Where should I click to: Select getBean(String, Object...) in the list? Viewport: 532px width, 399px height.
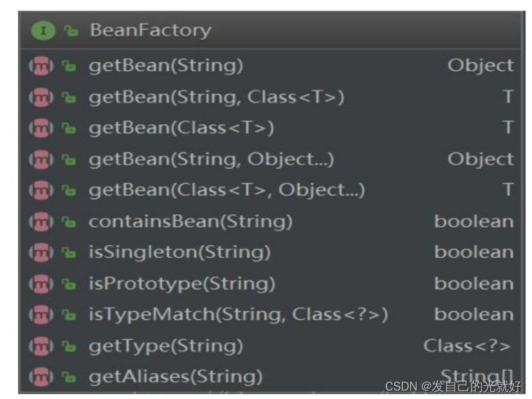pos(270,160)
